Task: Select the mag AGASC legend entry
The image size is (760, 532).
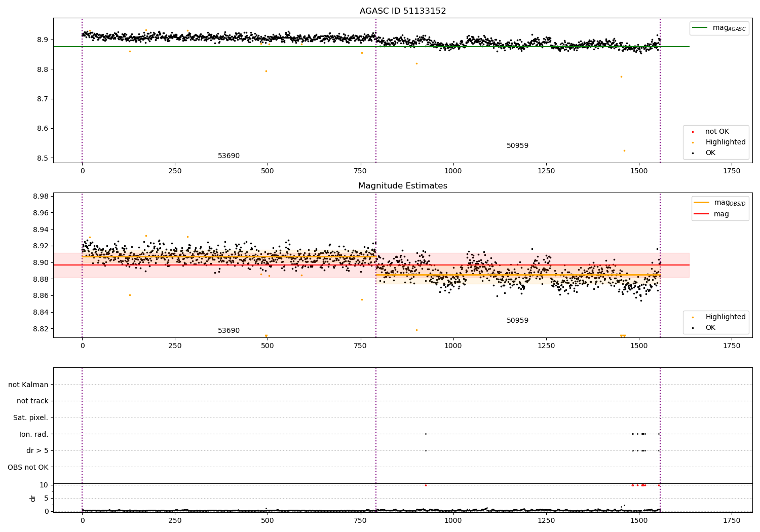Action: pos(719,28)
